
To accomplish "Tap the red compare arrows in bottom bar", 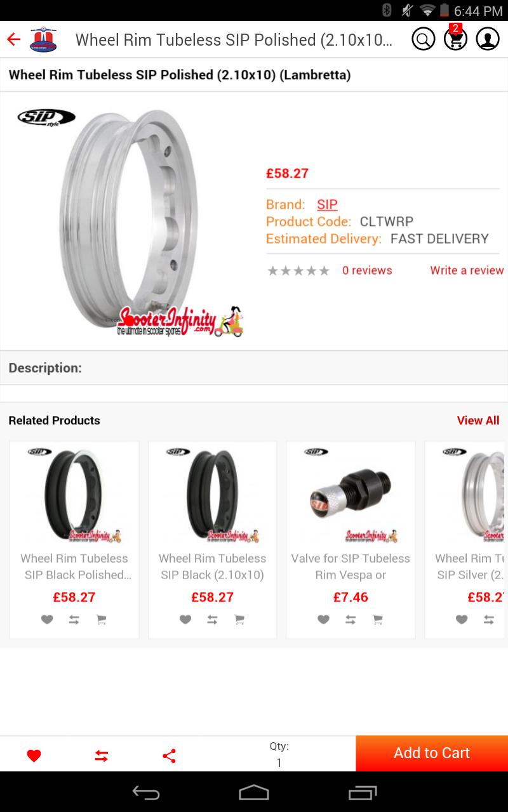I will pos(102,756).
